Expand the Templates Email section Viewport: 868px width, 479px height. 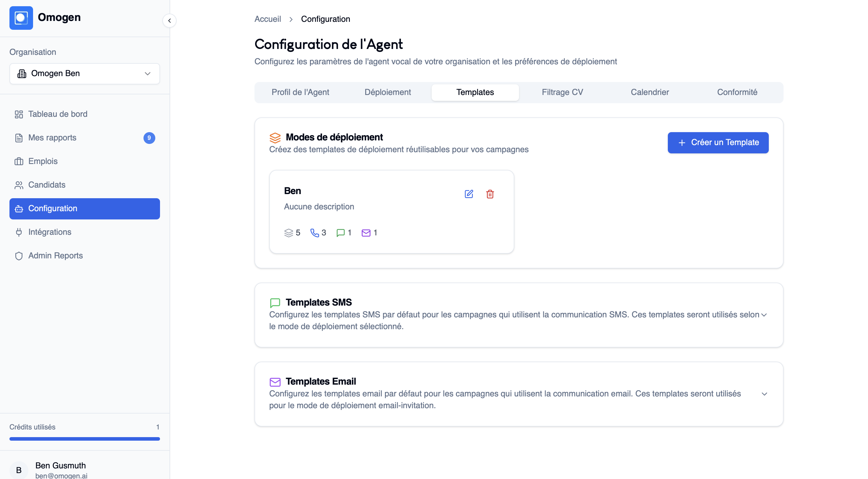coord(763,394)
